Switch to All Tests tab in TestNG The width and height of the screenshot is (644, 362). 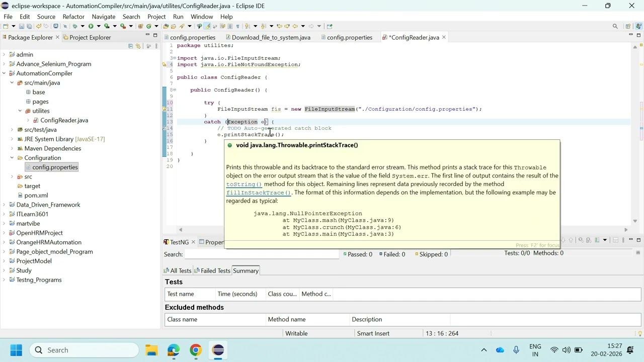point(177,270)
